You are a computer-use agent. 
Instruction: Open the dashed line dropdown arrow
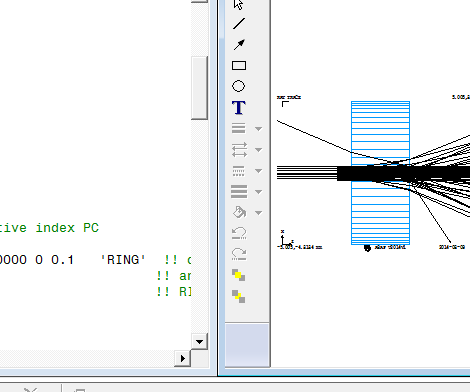(258, 171)
